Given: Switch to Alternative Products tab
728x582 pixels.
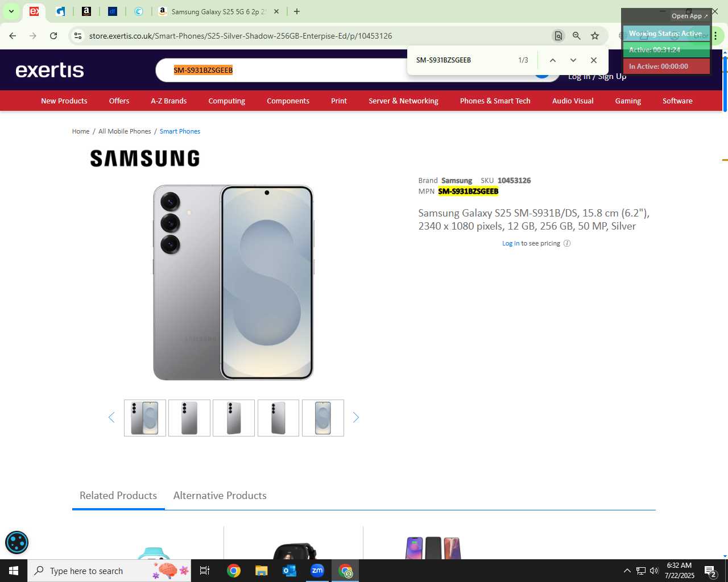Looking at the screenshot, I should pyautogui.click(x=220, y=496).
